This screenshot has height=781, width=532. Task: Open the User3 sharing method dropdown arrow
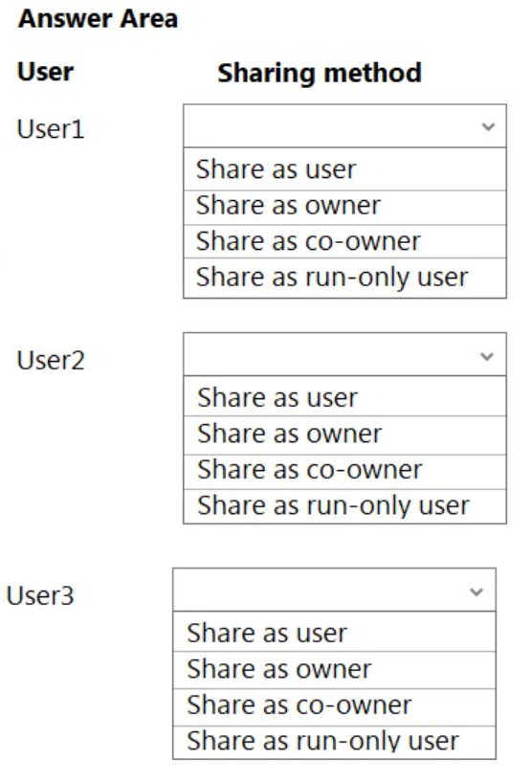(x=477, y=591)
